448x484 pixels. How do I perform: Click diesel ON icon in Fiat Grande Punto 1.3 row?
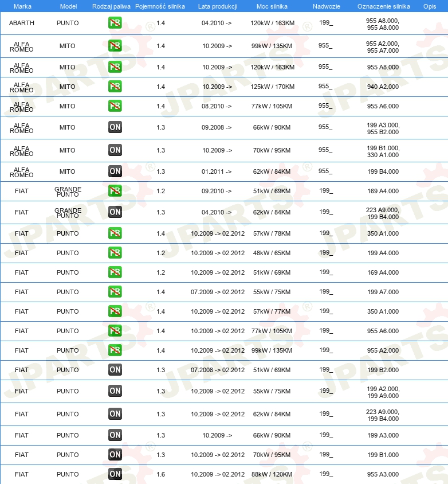point(115,212)
